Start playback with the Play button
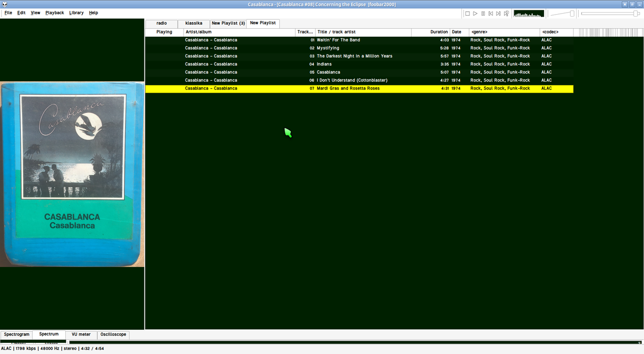The width and height of the screenshot is (644, 354). click(x=475, y=14)
